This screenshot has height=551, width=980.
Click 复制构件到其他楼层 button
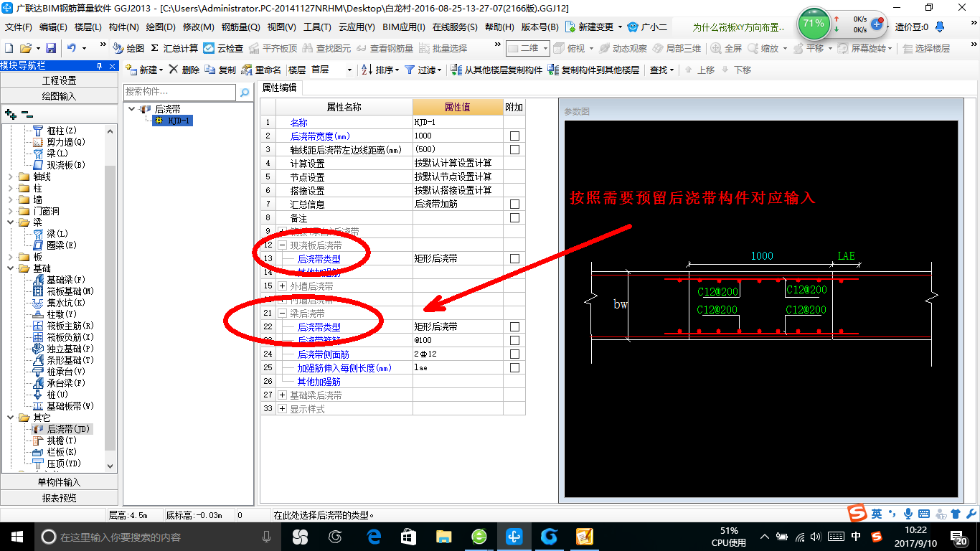pos(593,70)
